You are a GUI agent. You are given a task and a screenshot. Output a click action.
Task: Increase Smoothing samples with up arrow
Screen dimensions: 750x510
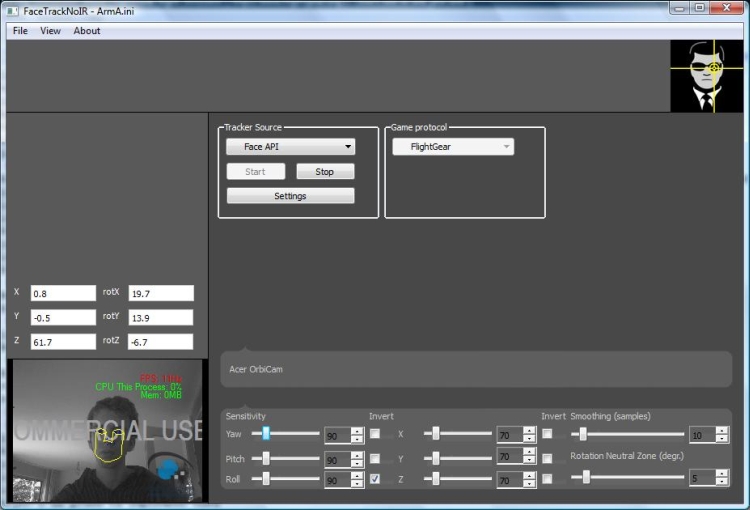pos(722,431)
